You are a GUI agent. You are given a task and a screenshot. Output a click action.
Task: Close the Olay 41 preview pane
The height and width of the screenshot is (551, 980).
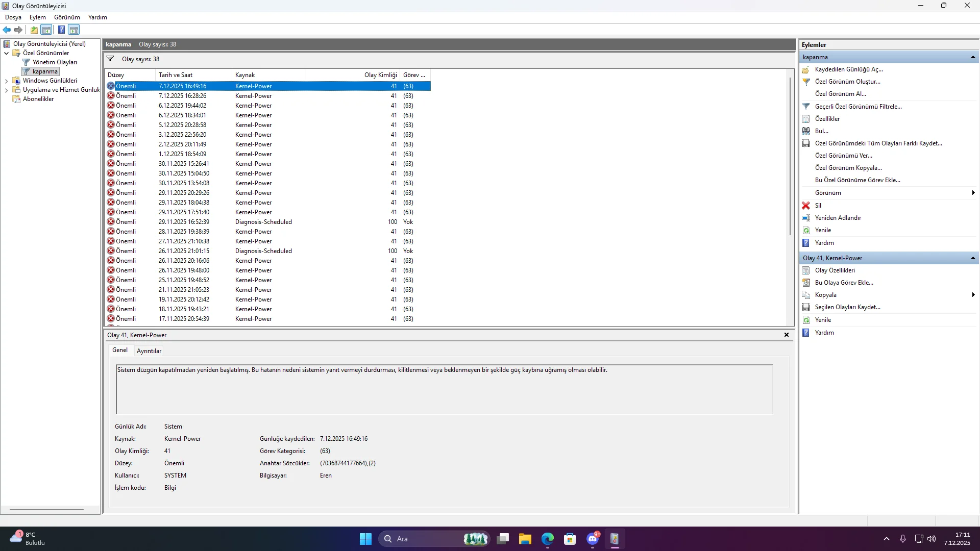pyautogui.click(x=787, y=335)
